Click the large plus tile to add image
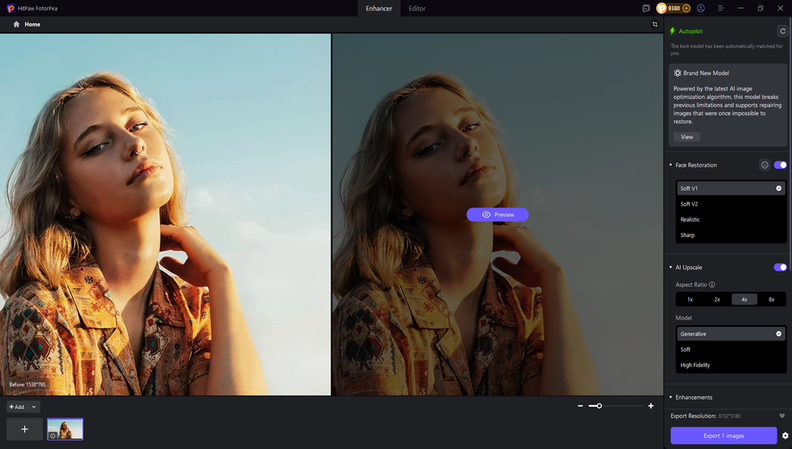792x449 pixels. (24, 429)
